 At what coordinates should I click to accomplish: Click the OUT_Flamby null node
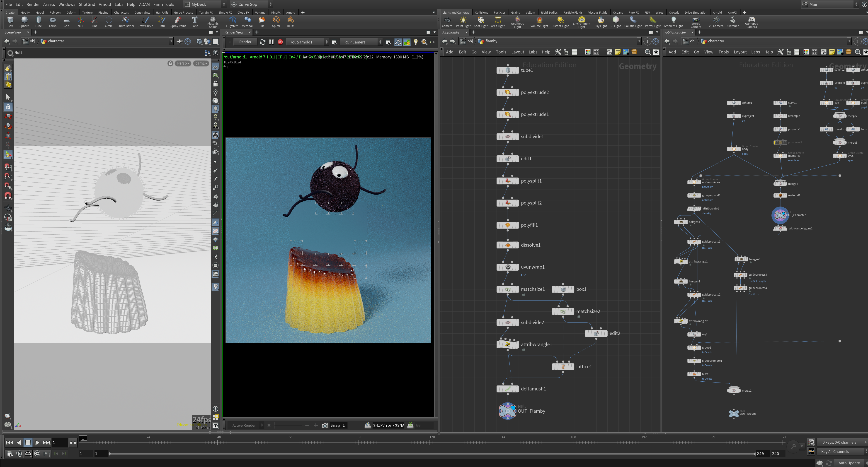[x=507, y=411]
